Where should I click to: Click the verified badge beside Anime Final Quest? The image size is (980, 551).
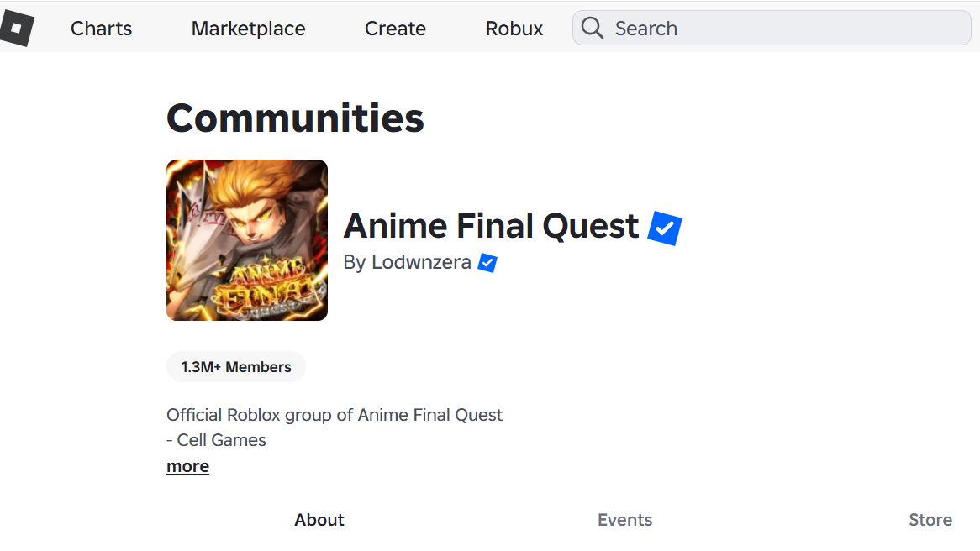tap(665, 228)
